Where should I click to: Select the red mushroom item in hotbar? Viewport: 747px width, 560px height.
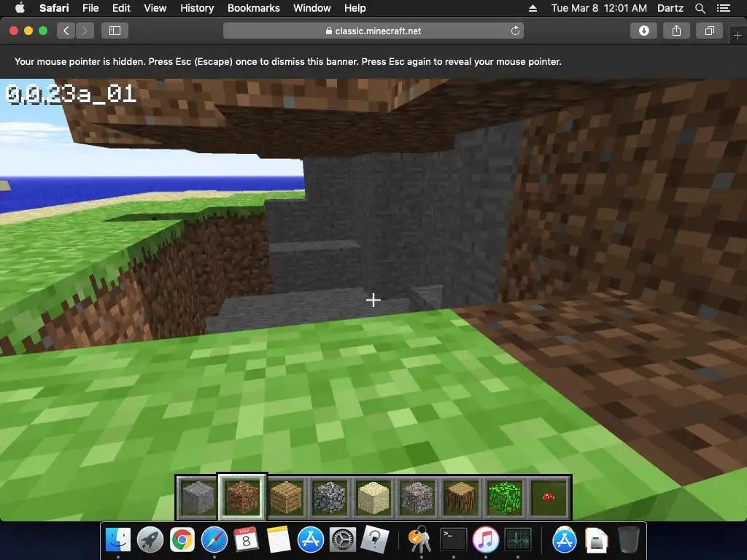click(549, 497)
